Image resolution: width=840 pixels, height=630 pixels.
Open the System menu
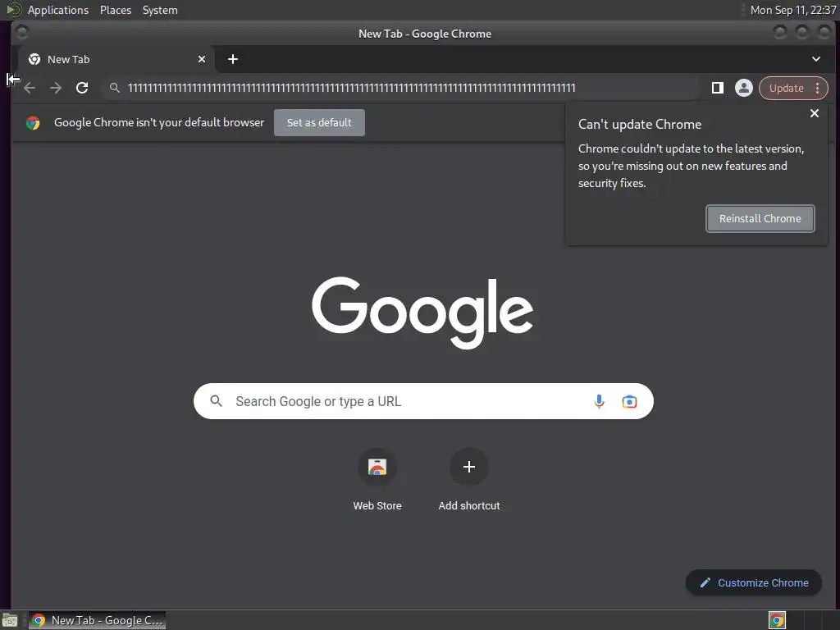160,10
